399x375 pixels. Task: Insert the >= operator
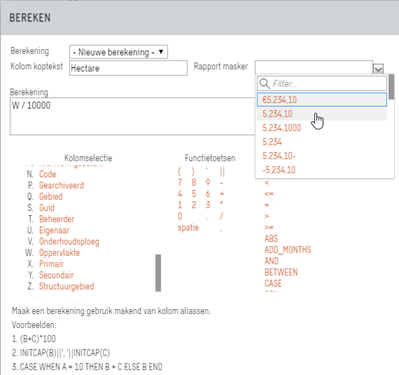click(x=269, y=227)
